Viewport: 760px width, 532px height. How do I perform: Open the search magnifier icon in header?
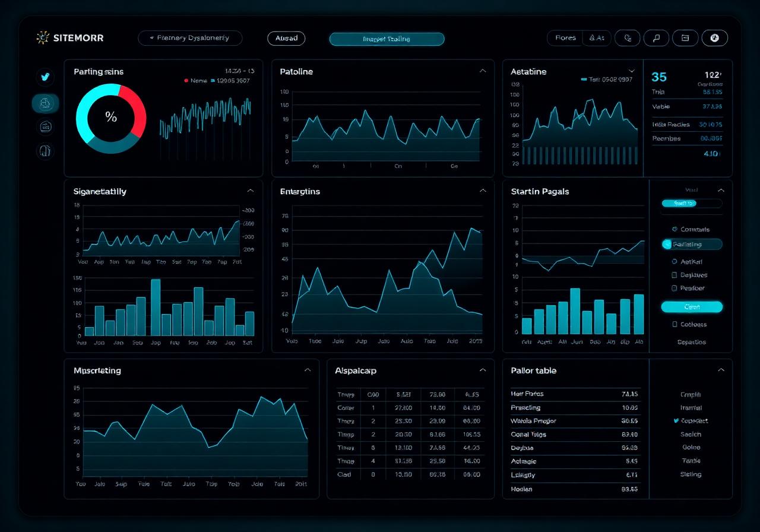click(x=656, y=38)
